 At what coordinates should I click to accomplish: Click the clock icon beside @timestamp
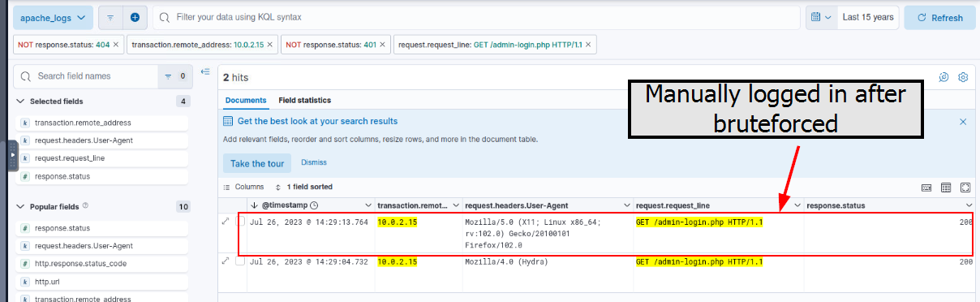point(314,205)
